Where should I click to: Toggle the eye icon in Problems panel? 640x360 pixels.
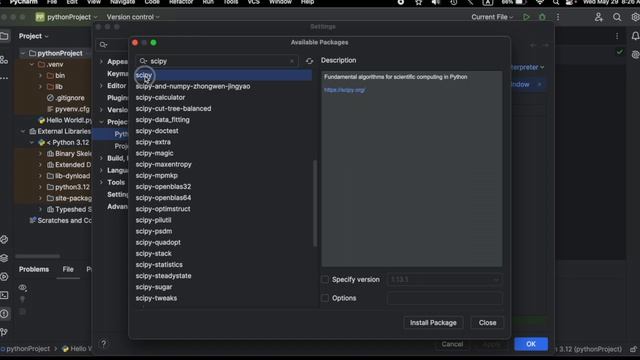point(22,288)
